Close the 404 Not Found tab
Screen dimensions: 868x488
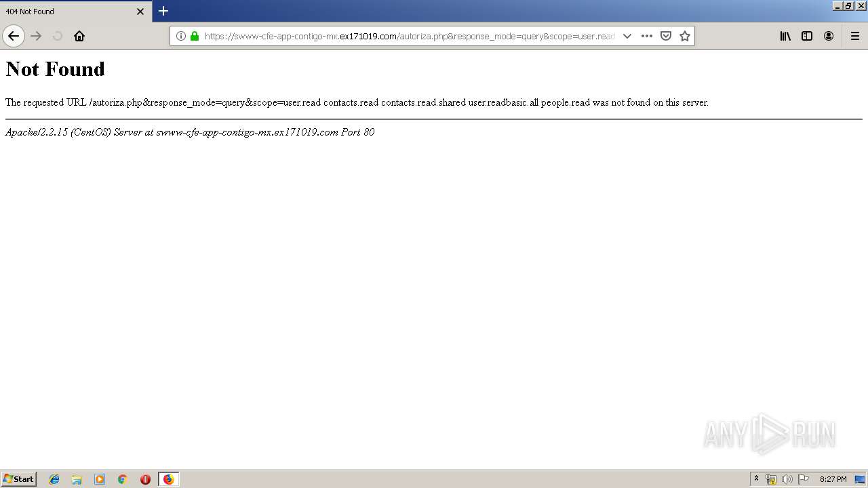click(x=140, y=12)
